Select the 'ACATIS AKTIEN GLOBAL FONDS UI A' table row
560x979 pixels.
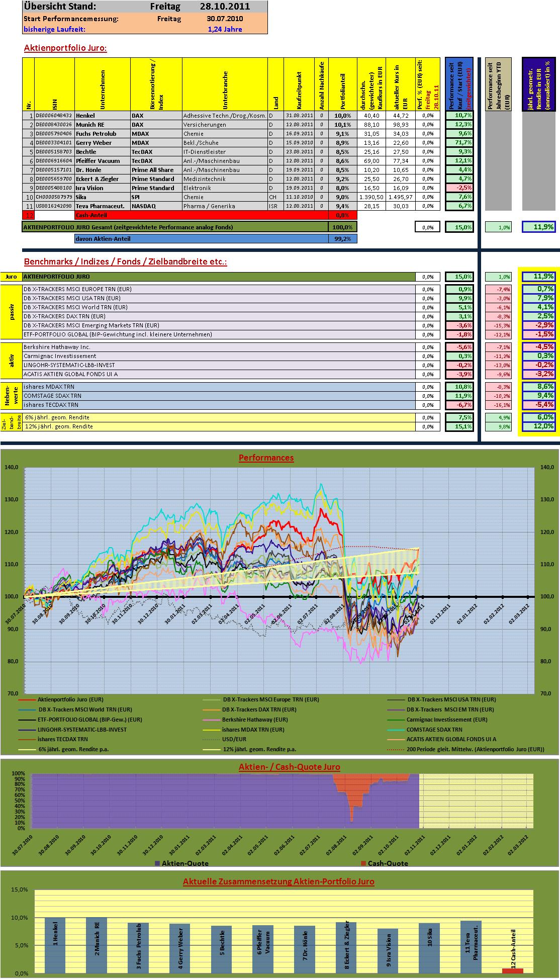[x=219, y=374]
